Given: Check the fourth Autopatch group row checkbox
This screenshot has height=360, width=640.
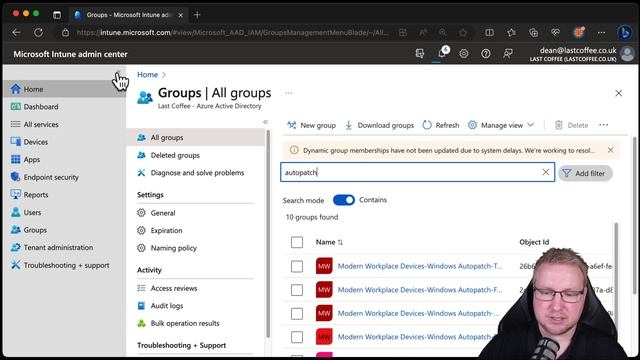Looking at the screenshot, I should (x=297, y=337).
